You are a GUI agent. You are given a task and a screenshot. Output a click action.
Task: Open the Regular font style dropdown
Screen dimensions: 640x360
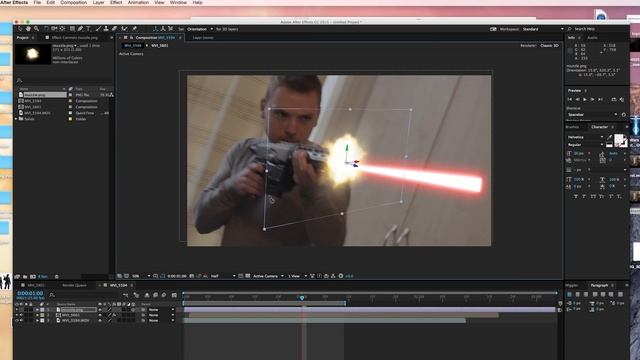pos(585,144)
